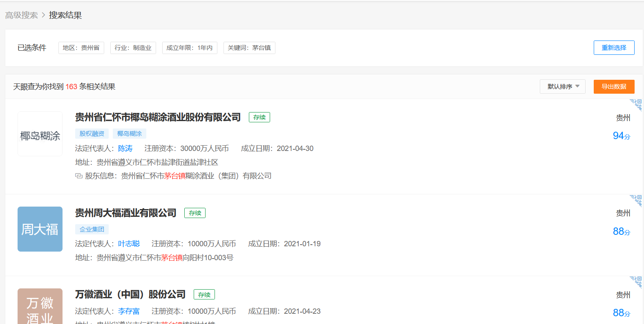
Task: Click shareholder info icon beside 股东信息
Action: [x=78, y=176]
